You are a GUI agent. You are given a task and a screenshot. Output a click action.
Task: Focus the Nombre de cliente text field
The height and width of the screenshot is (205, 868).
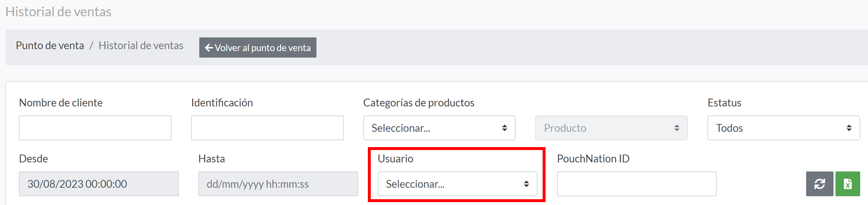tap(95, 128)
